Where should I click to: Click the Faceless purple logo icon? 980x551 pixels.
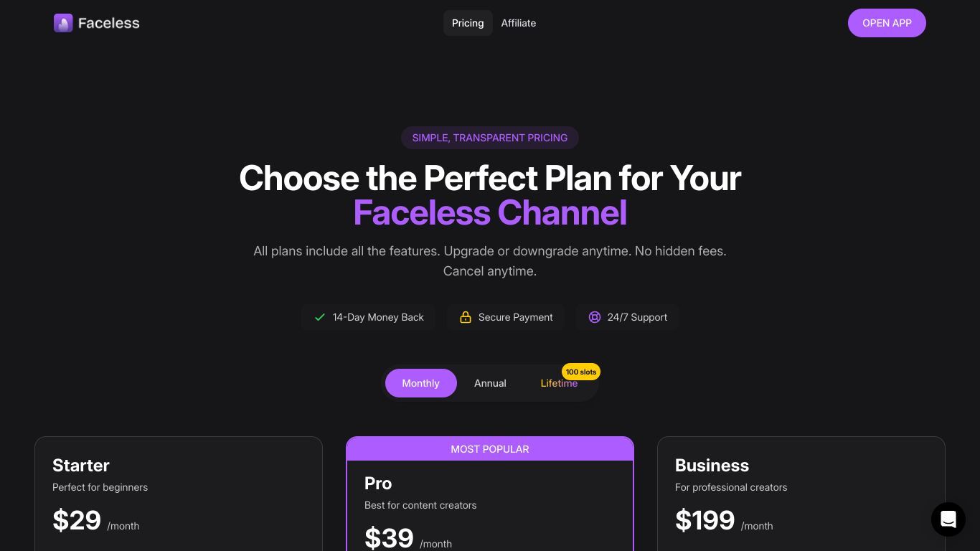click(x=63, y=23)
